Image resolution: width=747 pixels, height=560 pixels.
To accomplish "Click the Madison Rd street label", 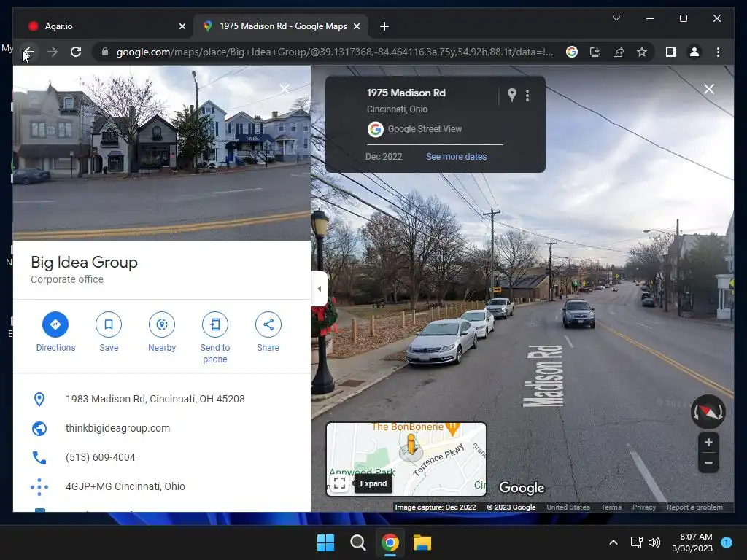I will (x=545, y=376).
